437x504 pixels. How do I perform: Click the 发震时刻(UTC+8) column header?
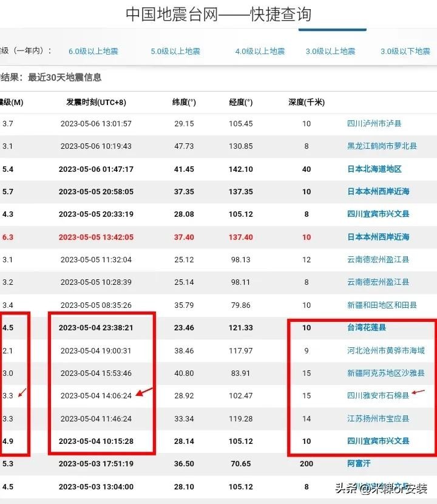[x=96, y=102]
